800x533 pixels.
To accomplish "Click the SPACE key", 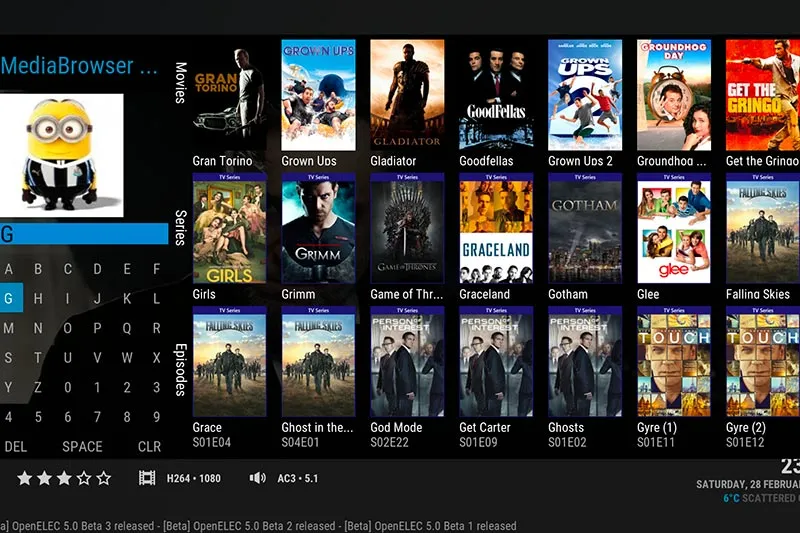I will coord(82,446).
